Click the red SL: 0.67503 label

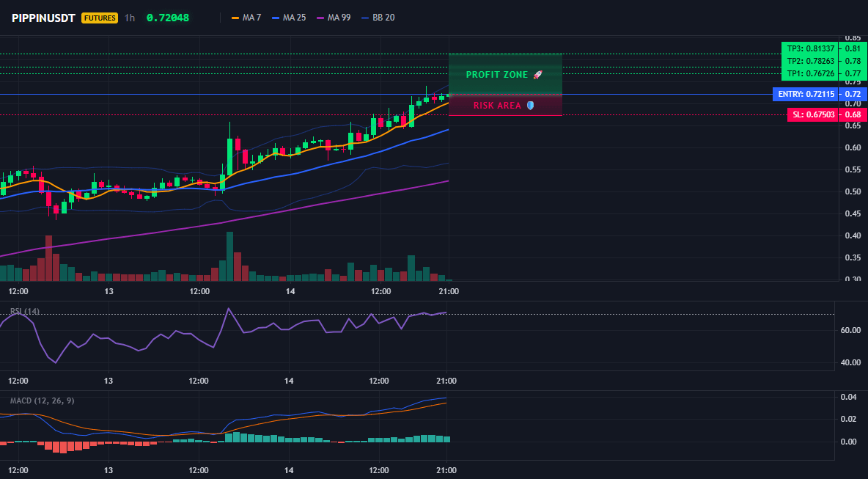[813, 114]
